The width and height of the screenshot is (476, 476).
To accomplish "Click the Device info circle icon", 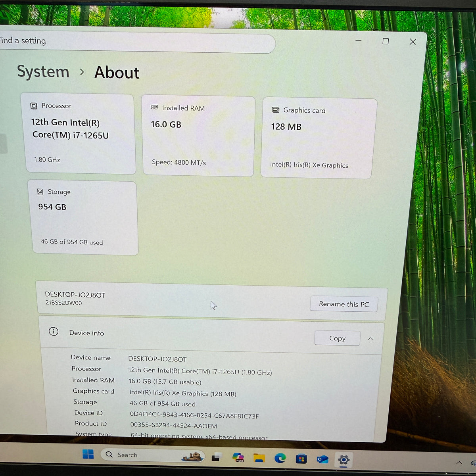I will [x=54, y=332].
